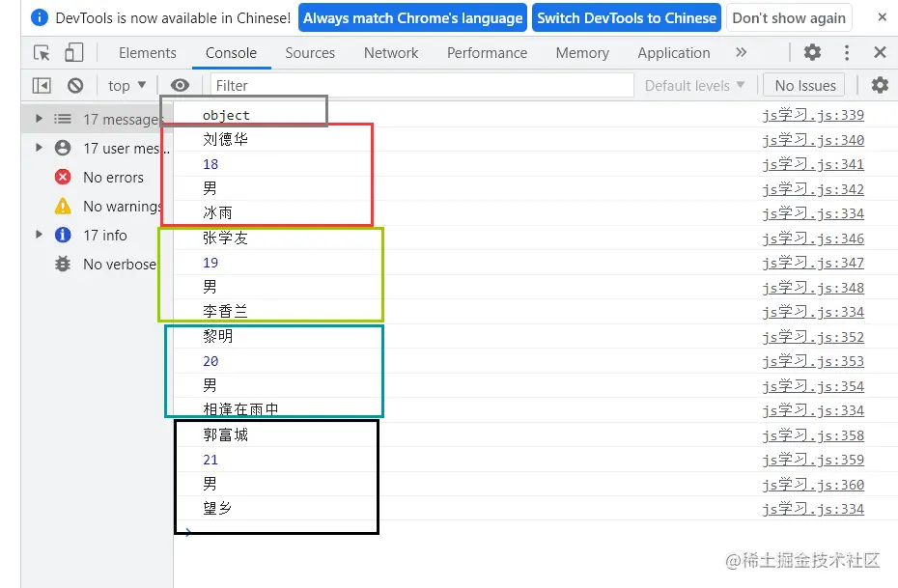Toggle the device toolbar icon
The height and width of the screenshot is (588, 898).
point(74,53)
